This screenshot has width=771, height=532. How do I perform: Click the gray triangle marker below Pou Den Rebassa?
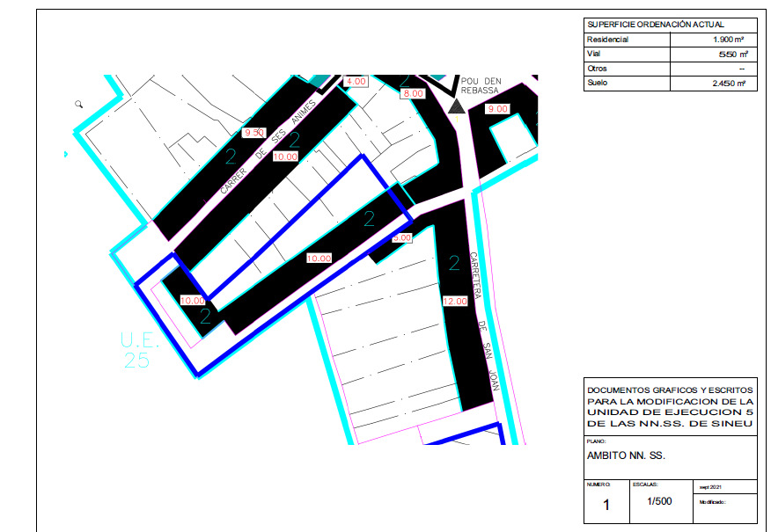pos(456,107)
